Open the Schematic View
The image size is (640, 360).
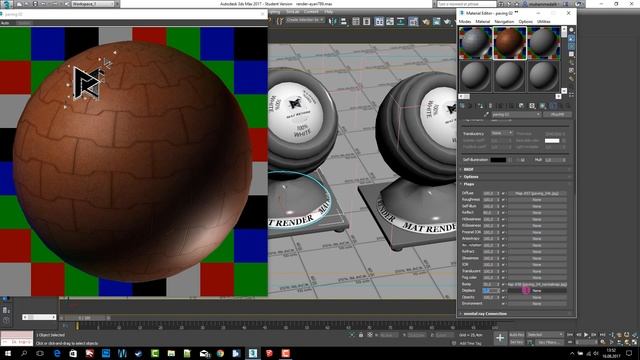tap(400, 20)
